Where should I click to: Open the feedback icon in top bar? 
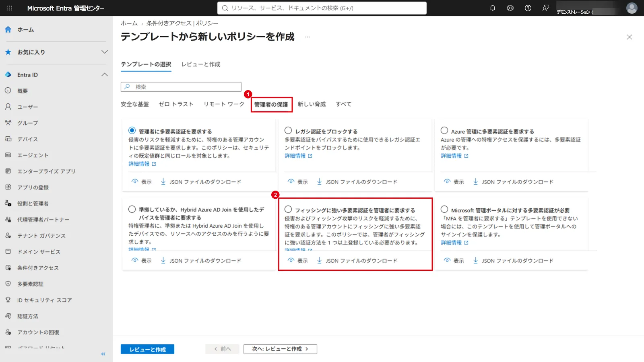click(546, 8)
